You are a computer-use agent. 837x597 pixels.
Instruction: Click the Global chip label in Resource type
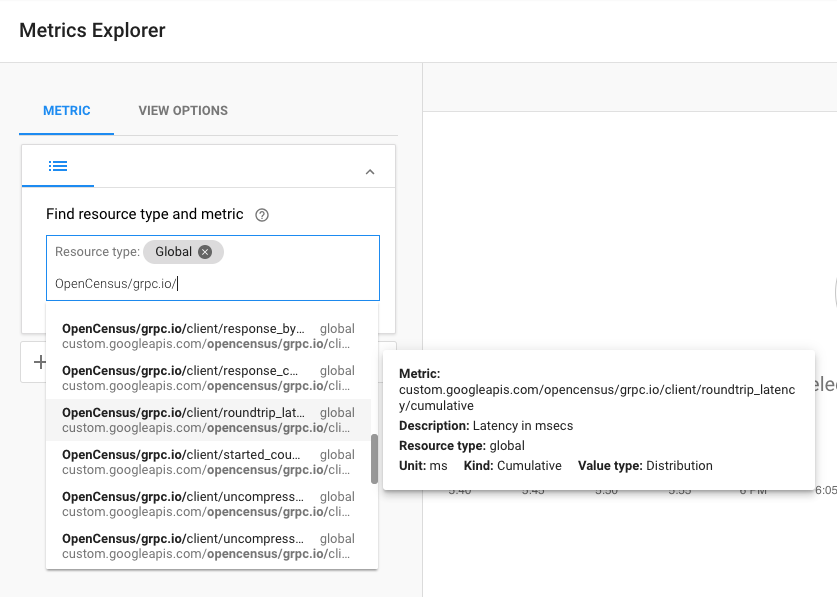pyautogui.click(x=173, y=252)
